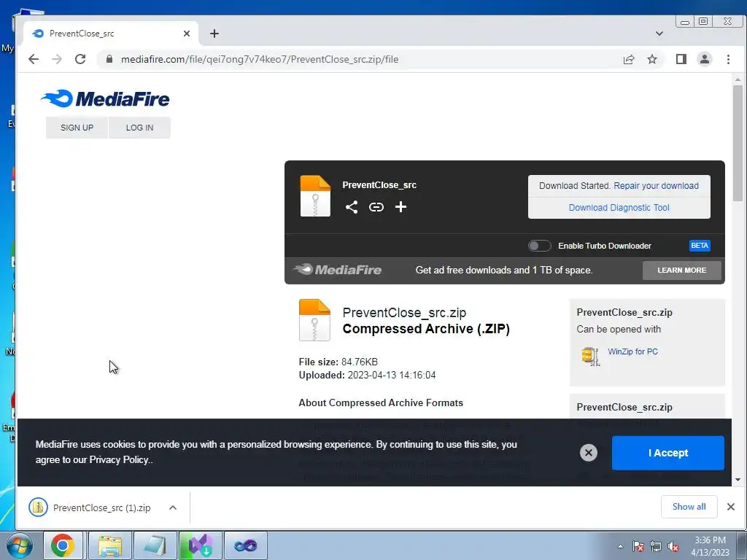Close the PreventClose_src tab
This screenshot has height=560, width=747.
click(187, 34)
